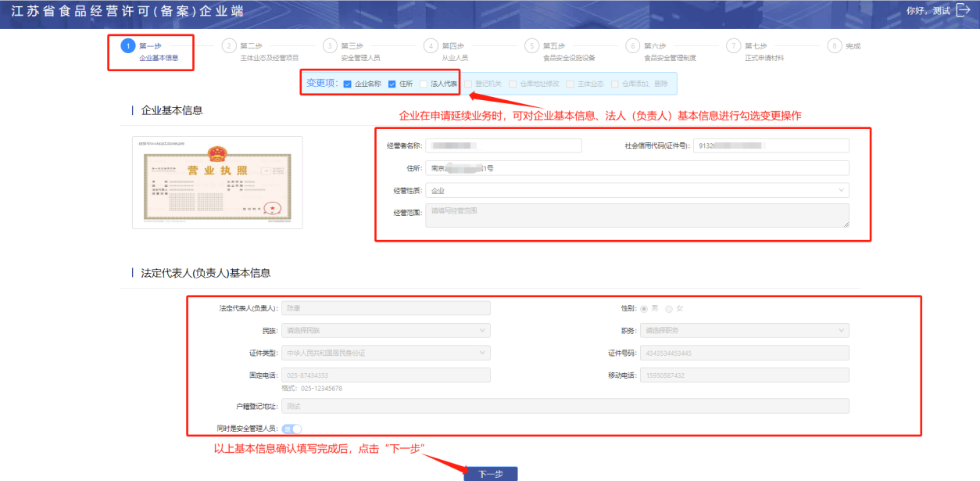Click step 1 circle icon 第一步
The height and width of the screenshot is (481, 980).
pos(128,46)
